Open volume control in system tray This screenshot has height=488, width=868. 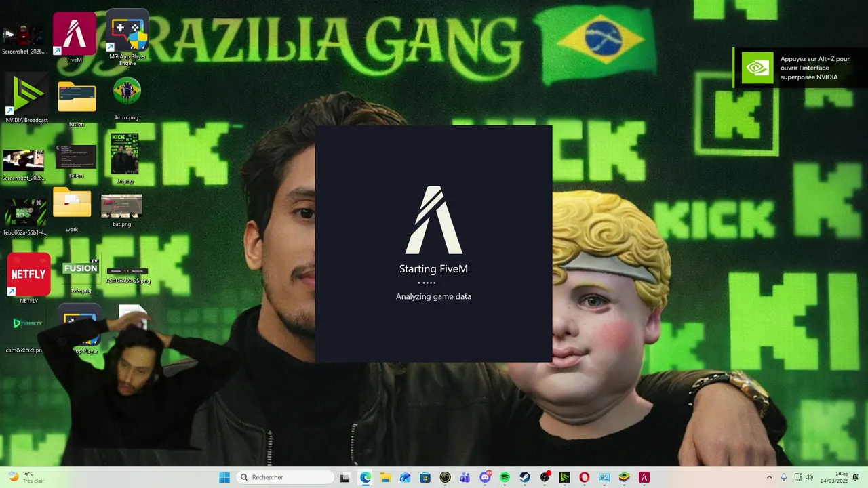pos(809,477)
